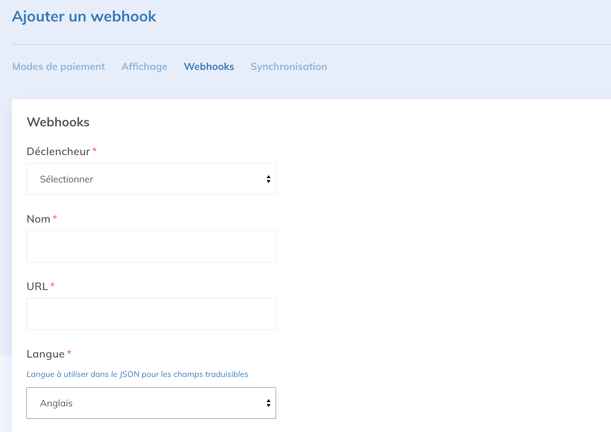Expand the Langue dropdown set to Anglais

pyautogui.click(x=150, y=403)
